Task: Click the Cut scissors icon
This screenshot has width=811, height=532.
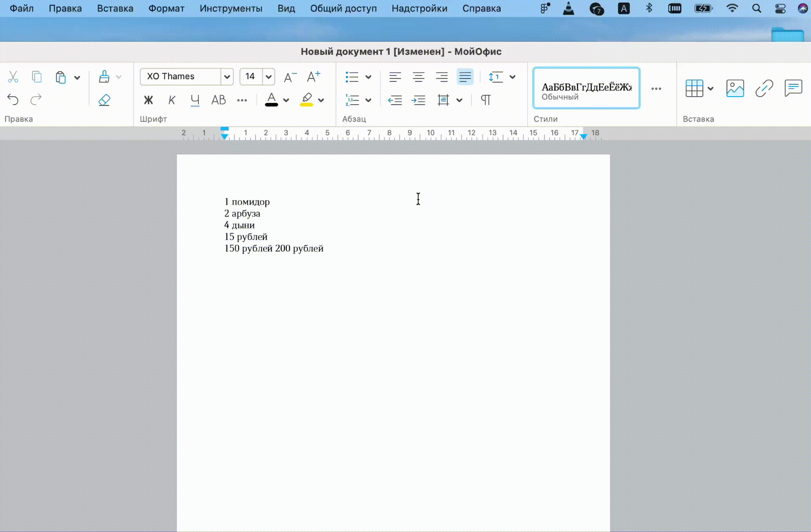Action: [x=13, y=77]
